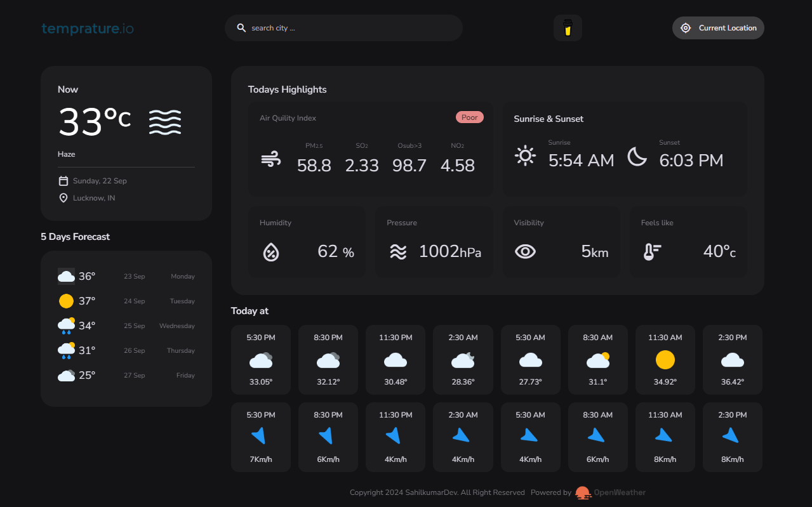Image resolution: width=812 pixels, height=507 pixels.
Task: Click the Feels like thermometer icon
Action: click(x=651, y=251)
